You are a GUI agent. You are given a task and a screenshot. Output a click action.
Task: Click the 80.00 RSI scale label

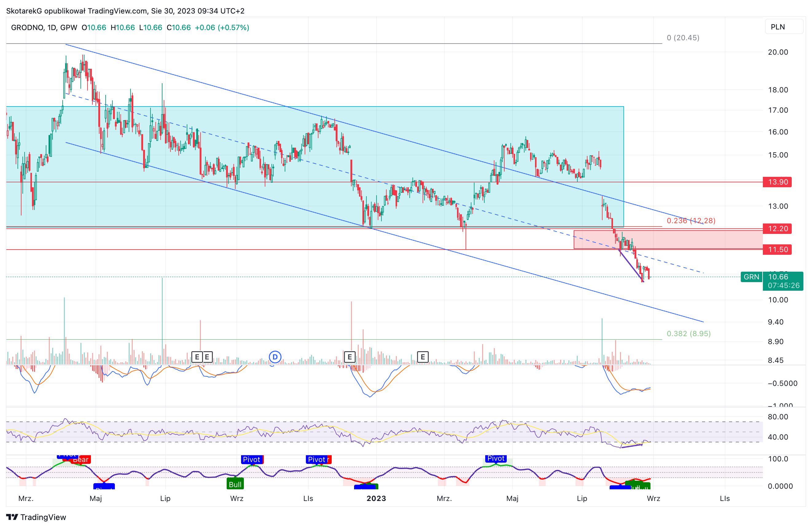pos(778,417)
